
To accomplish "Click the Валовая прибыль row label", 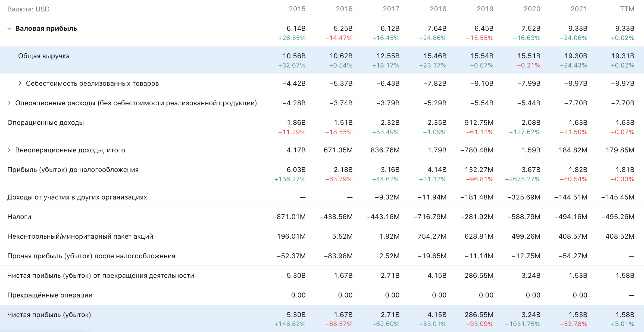I will coord(46,29).
